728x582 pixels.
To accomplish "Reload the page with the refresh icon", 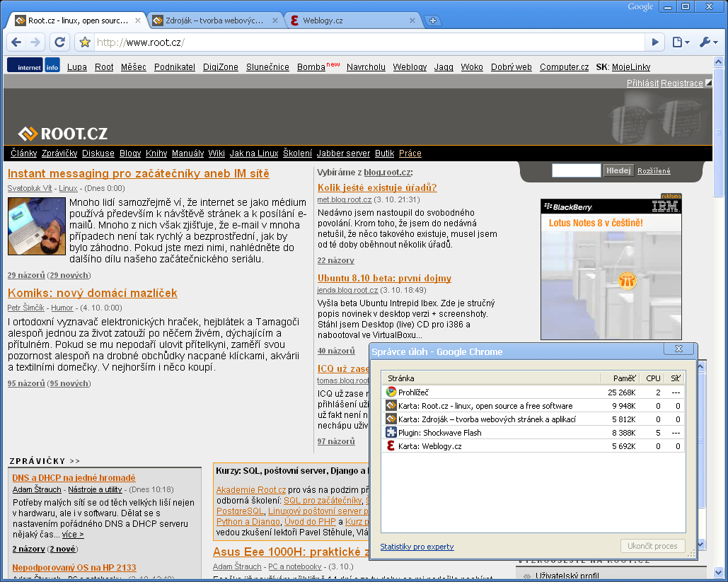I will [x=59, y=42].
